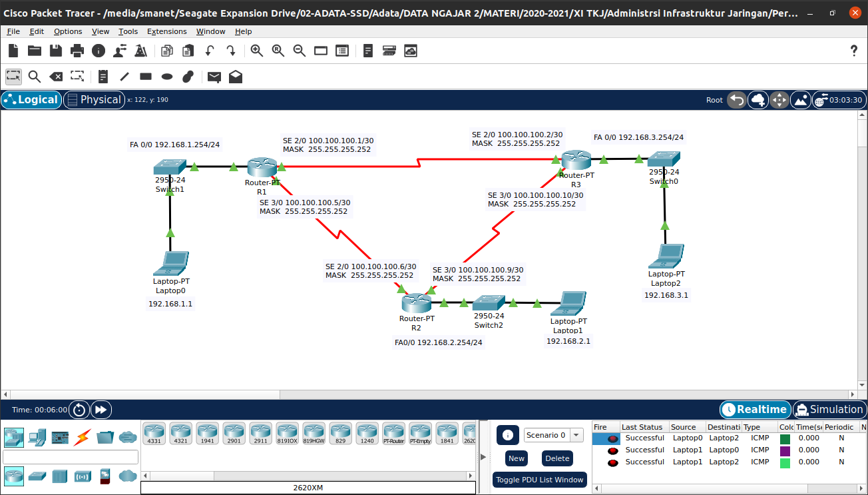
Task: Open the Extensions menu
Action: (x=167, y=31)
